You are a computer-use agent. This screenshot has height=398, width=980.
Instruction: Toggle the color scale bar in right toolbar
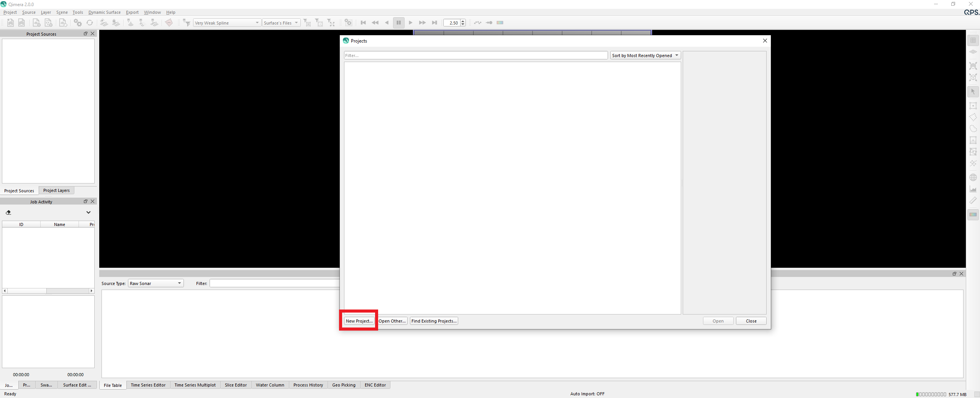(973, 215)
